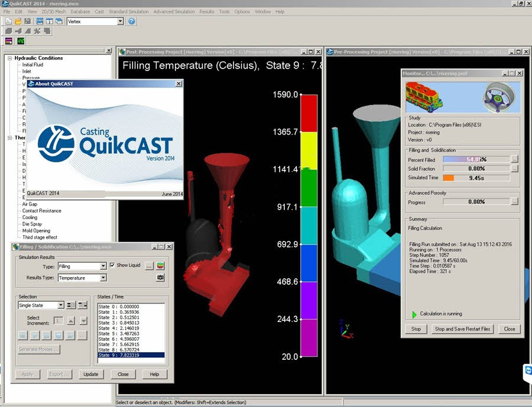Click the green waveform graph toolbar icon
532x407 pixels.
(x=21, y=41)
